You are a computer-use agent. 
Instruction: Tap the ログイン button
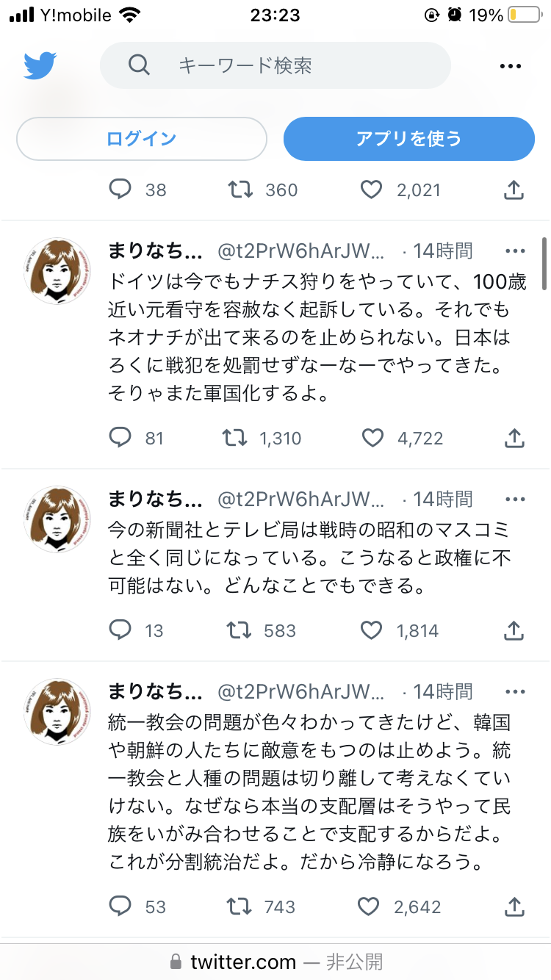[x=142, y=138]
